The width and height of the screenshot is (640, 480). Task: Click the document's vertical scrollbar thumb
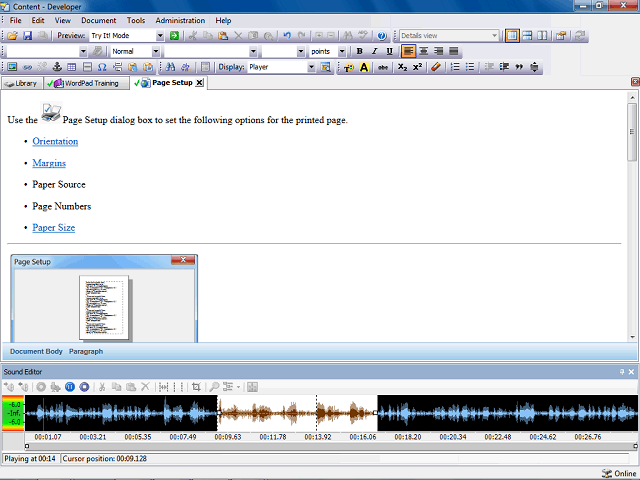click(x=632, y=132)
